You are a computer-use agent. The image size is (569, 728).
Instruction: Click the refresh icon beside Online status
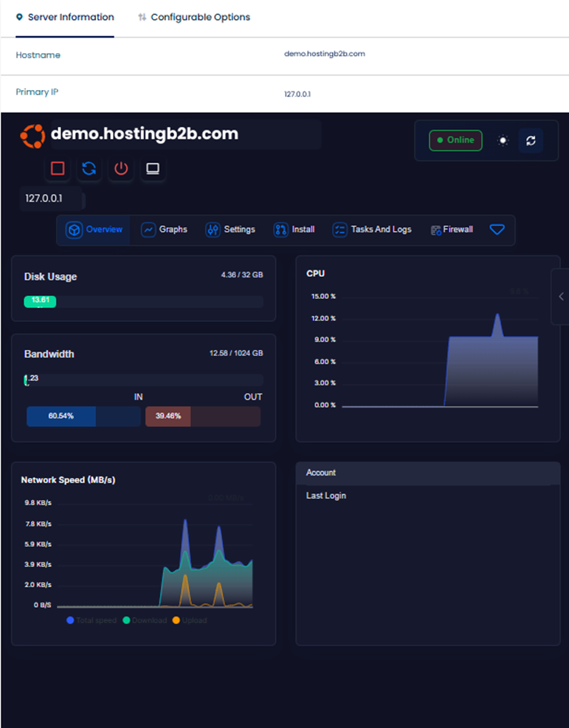coord(530,140)
